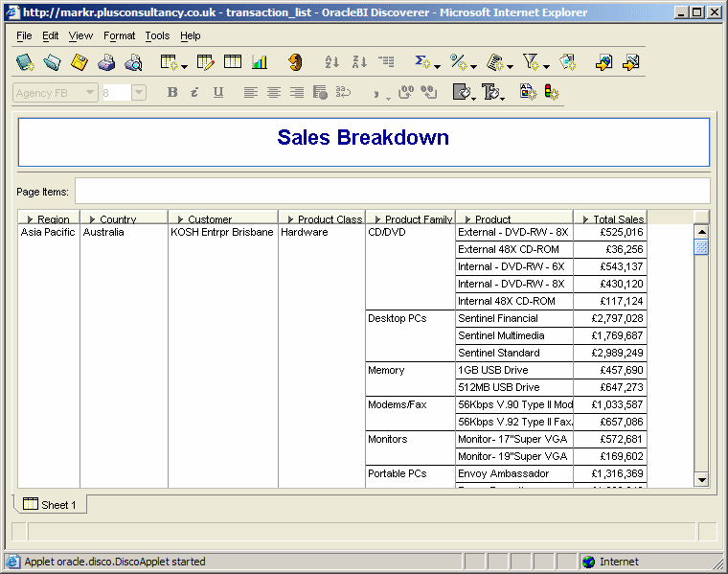Image resolution: width=728 pixels, height=574 pixels.
Task: Toggle bold formatting
Action: (172, 92)
